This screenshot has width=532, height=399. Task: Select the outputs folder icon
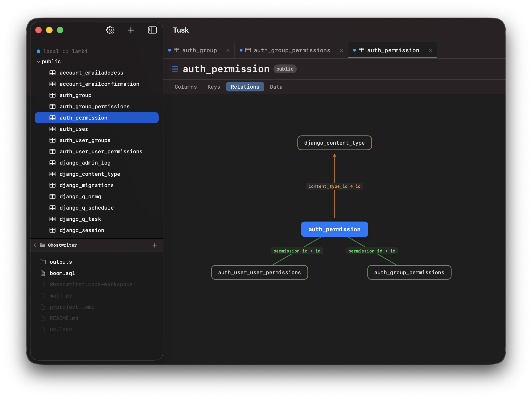click(43, 262)
